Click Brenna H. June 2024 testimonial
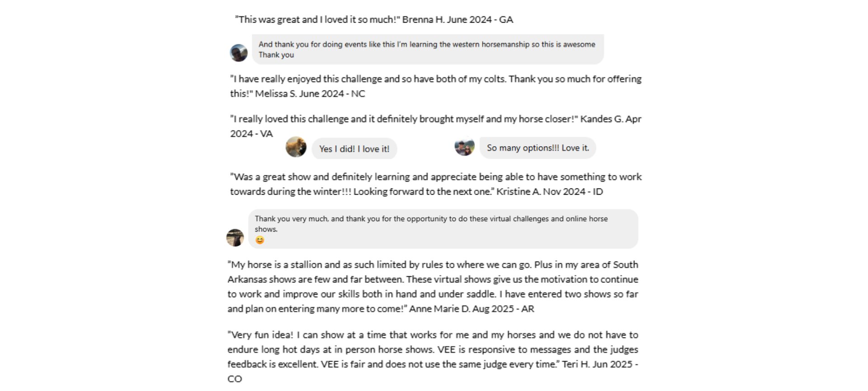Screen dimensions: 868x391 click(374, 19)
